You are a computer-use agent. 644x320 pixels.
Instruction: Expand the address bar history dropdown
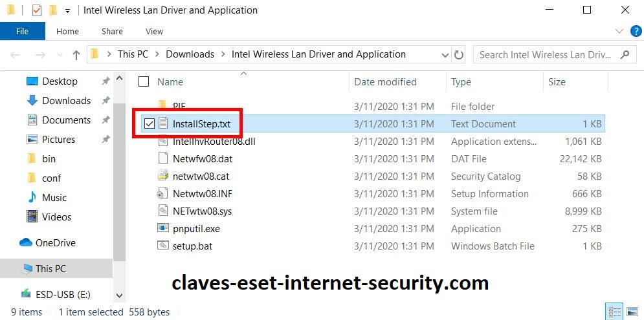pos(444,55)
